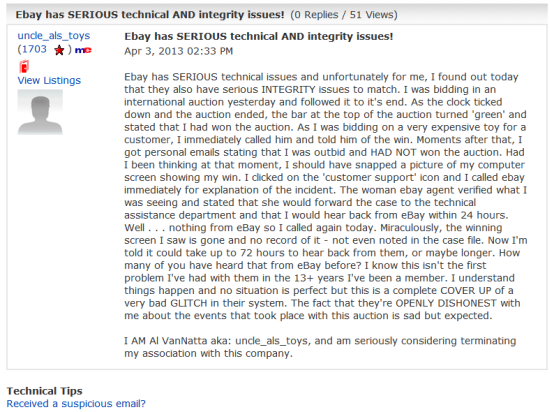Click the thread title in the gray header bar
The height and width of the screenshot is (412, 550).
click(x=150, y=15)
